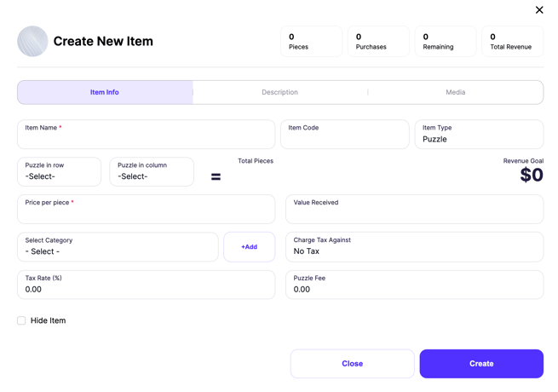The height and width of the screenshot is (392, 558).
Task: Click the Create New Item heading
Action: point(103,41)
